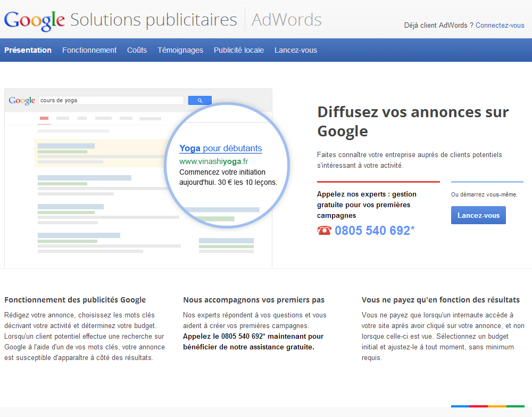Click bold 'Appelez le 0805 540 692' text

[x=253, y=341]
